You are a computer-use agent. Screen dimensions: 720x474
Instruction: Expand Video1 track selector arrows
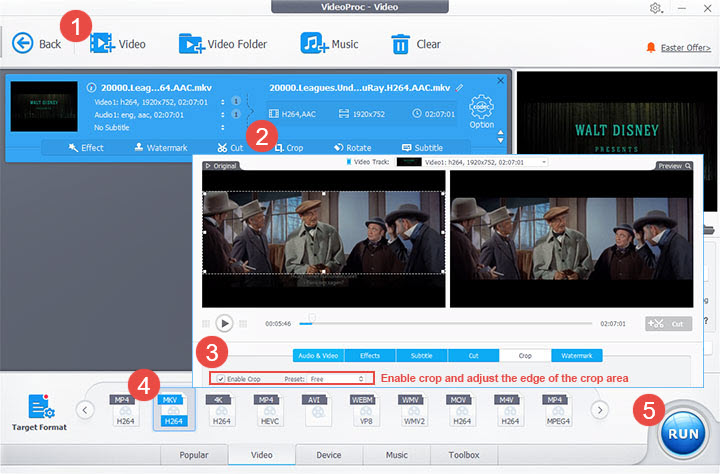click(223, 102)
